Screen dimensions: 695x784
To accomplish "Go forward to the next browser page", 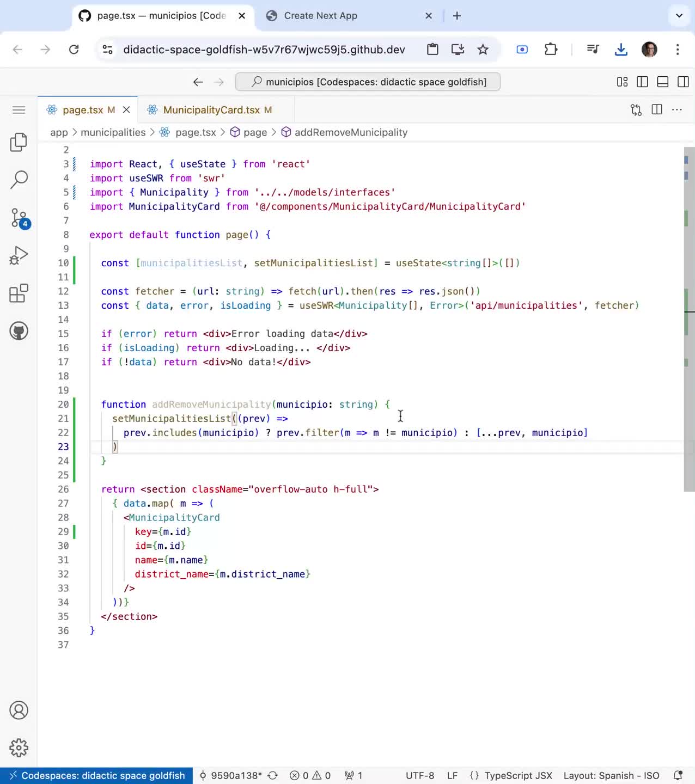I will [46, 50].
